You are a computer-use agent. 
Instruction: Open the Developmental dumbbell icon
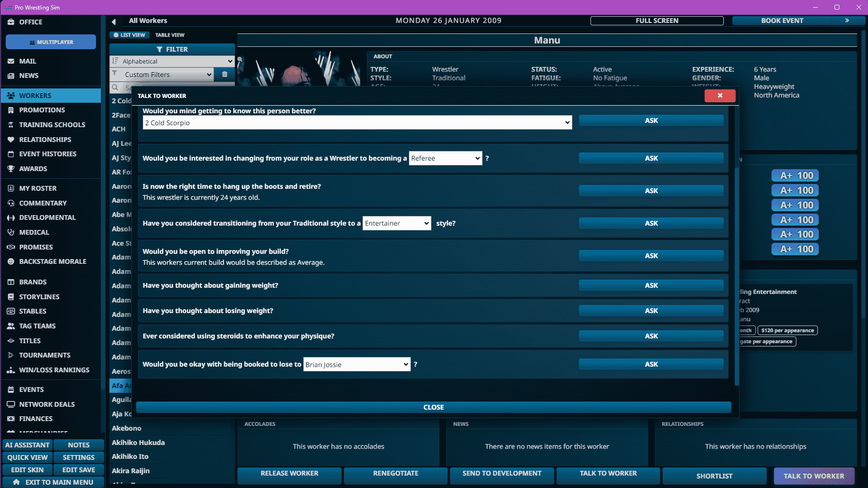11,217
